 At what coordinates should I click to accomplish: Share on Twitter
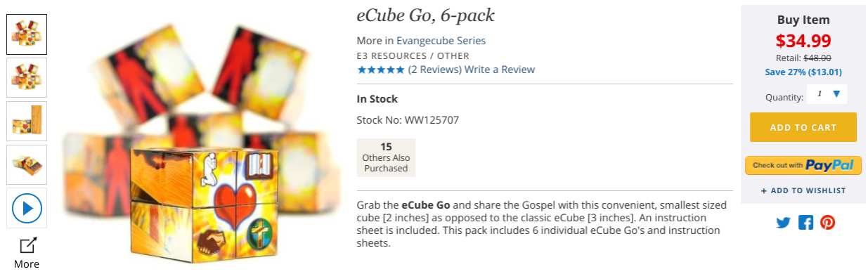(783, 223)
